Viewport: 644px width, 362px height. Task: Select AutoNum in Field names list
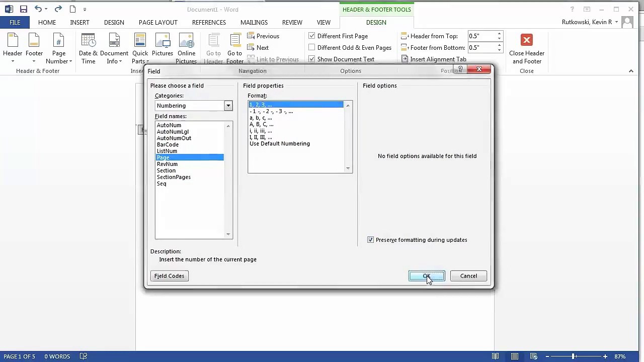click(x=169, y=125)
